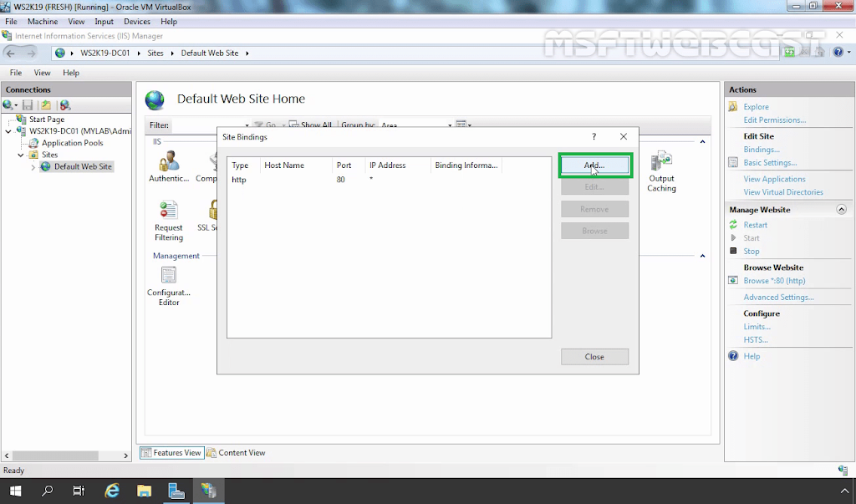Open Task View on the taskbar
856x504 pixels.
point(79,491)
